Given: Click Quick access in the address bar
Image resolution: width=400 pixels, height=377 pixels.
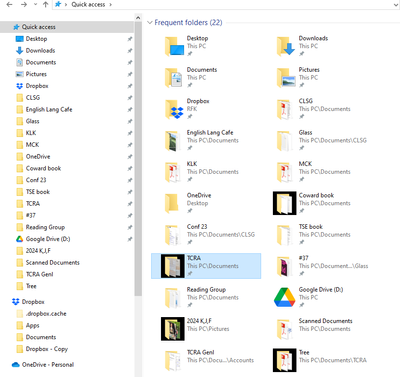Looking at the screenshot, I should point(88,5).
